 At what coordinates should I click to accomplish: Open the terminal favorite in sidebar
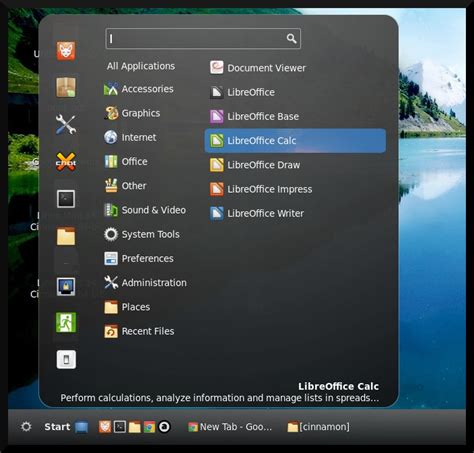tap(66, 199)
